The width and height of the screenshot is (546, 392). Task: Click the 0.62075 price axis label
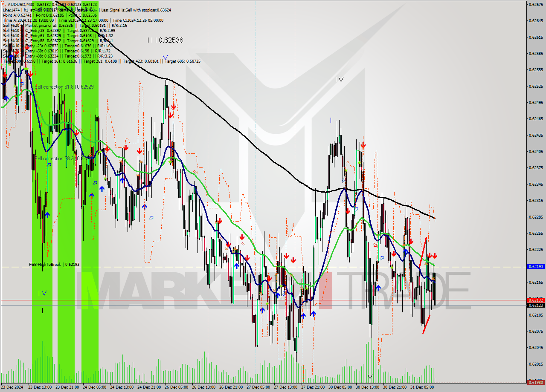tap(536, 331)
